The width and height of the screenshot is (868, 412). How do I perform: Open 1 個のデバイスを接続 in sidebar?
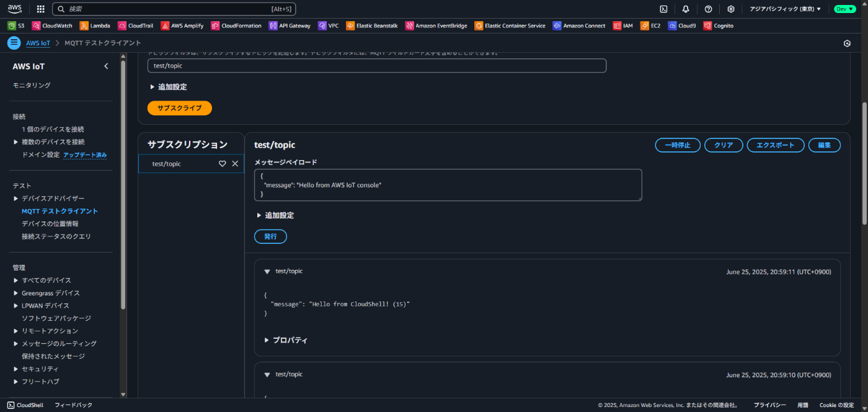[53, 130]
